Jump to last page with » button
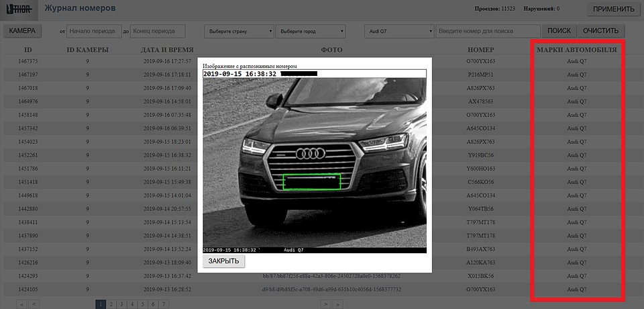 pos(337,304)
